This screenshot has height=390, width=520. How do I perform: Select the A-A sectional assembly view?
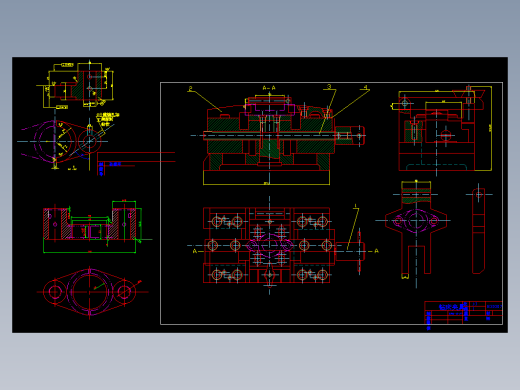click(278, 138)
